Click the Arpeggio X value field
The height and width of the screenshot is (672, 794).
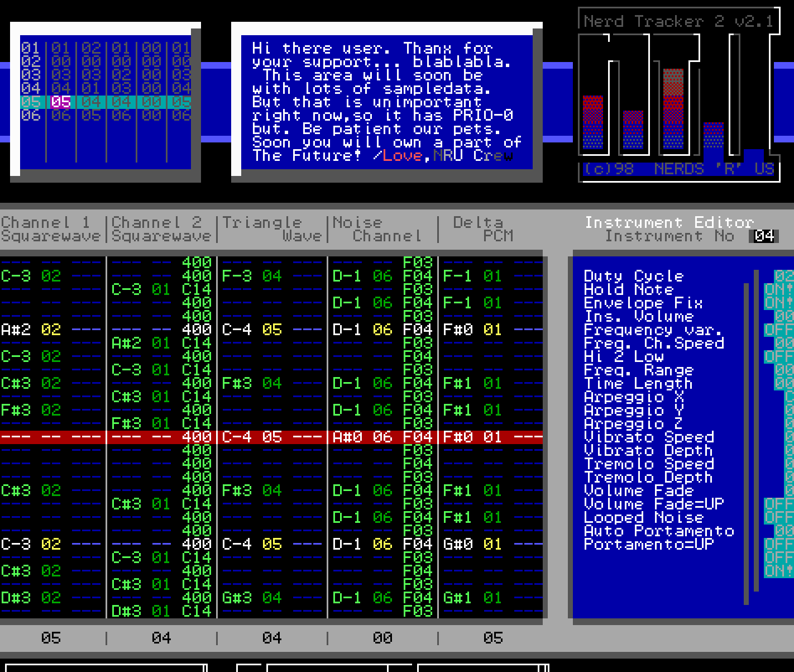(788, 397)
